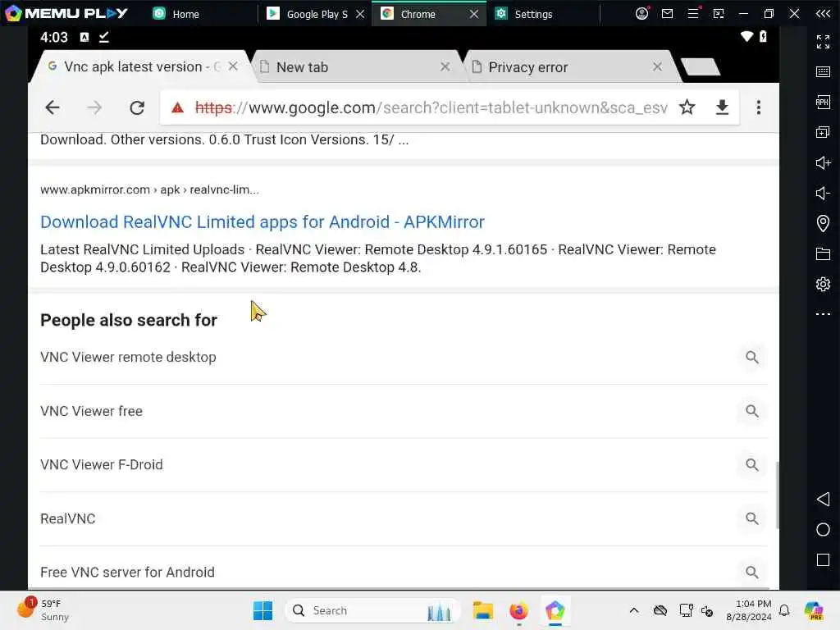
Task: Show hidden system tray icons chevron
Action: (x=634, y=610)
